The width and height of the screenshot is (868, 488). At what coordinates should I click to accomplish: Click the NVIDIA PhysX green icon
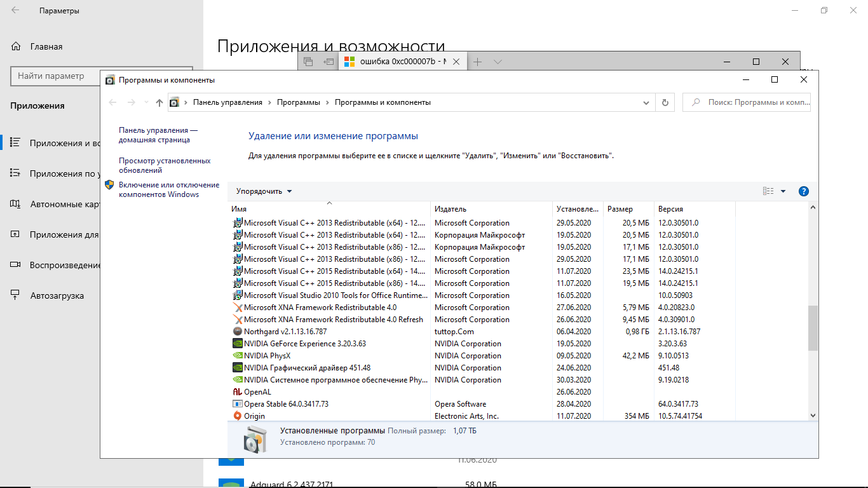[238, 356]
